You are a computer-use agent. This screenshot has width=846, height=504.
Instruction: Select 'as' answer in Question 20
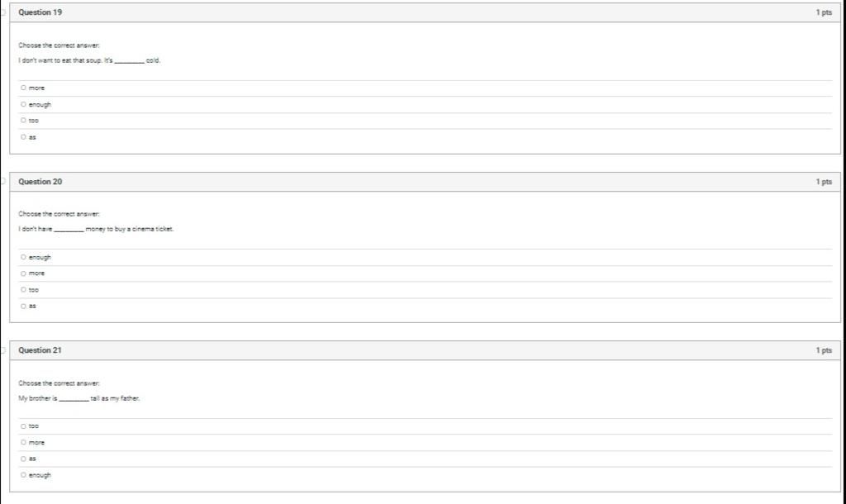pyautogui.click(x=23, y=306)
